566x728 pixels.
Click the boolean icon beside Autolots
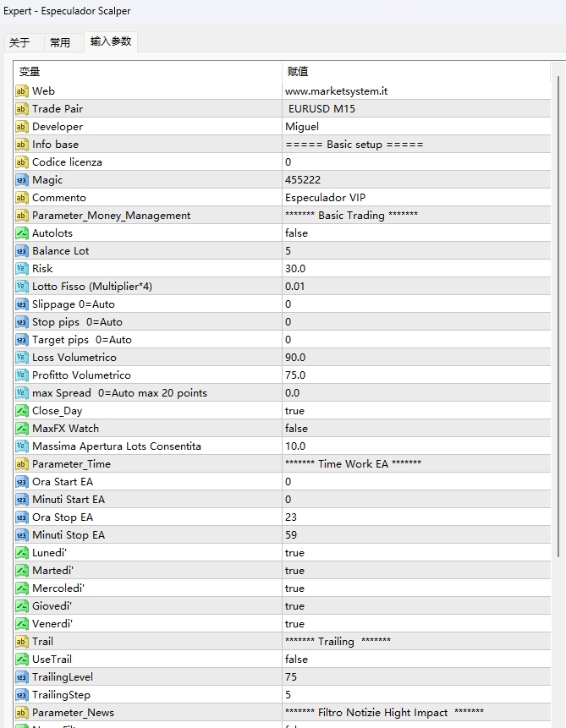[x=22, y=233]
